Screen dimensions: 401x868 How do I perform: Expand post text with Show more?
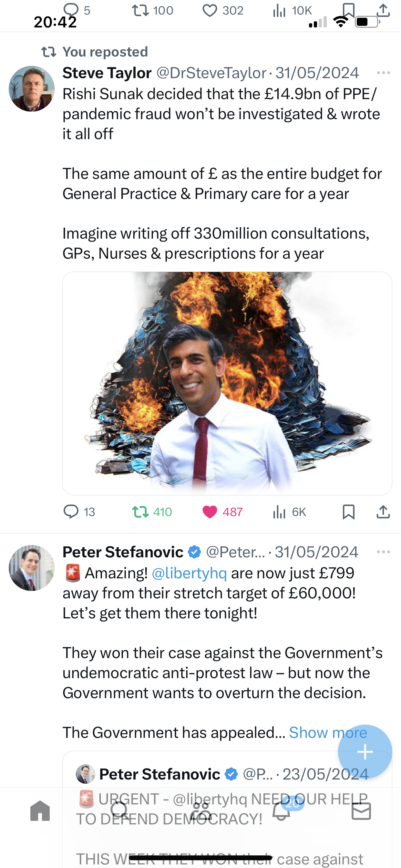328,733
